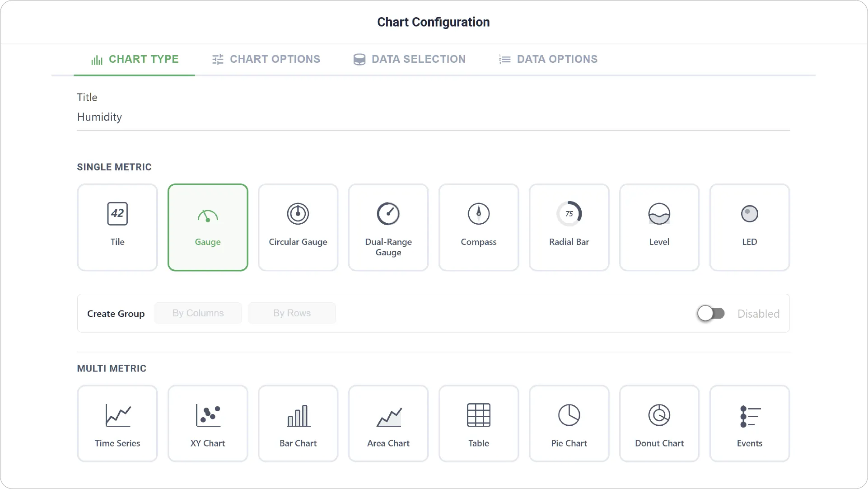
Task: Choose the Circular Gauge icon
Action: pyautogui.click(x=298, y=214)
